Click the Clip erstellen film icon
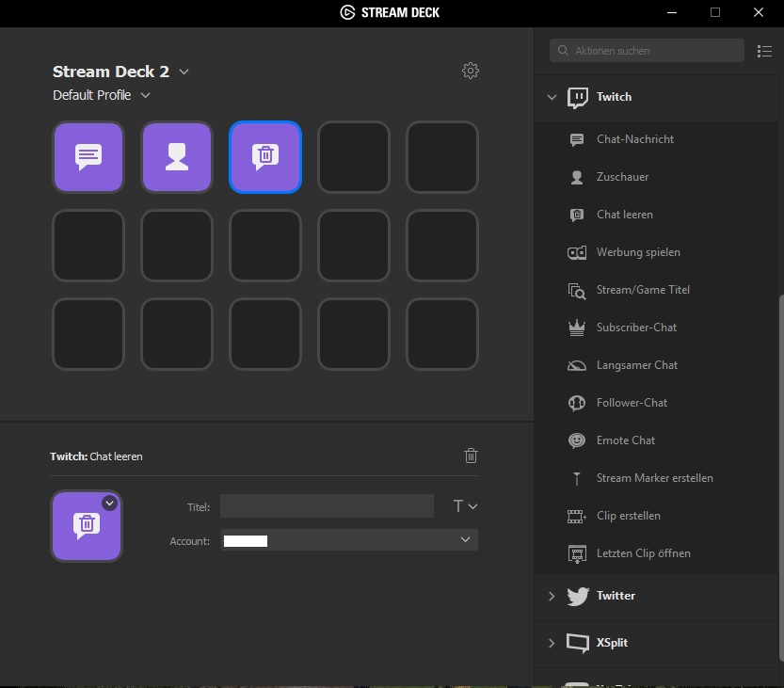 [x=577, y=516]
